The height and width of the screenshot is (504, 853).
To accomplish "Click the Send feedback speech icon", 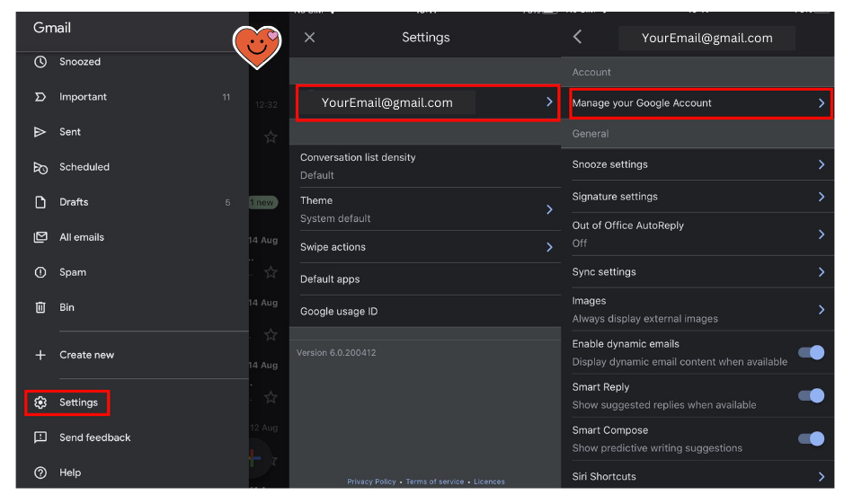I will pyautogui.click(x=40, y=438).
